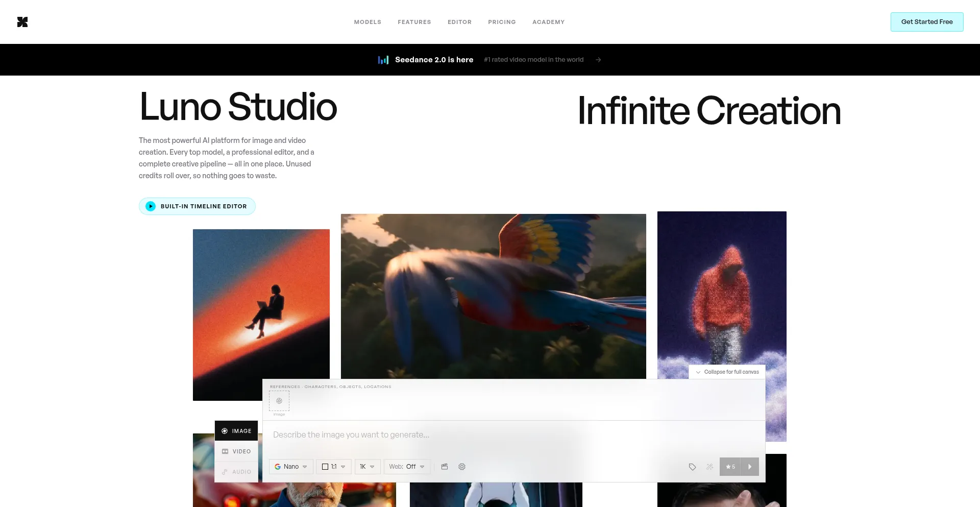Click the prompt field to describe image
The width and height of the screenshot is (980, 507).
513,435
